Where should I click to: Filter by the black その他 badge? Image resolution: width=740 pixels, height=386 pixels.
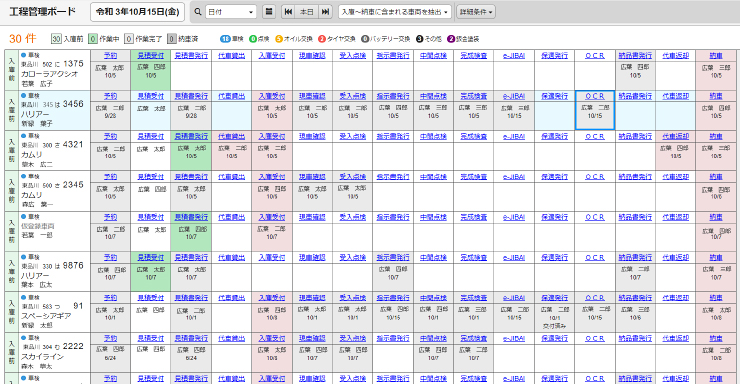429,39
